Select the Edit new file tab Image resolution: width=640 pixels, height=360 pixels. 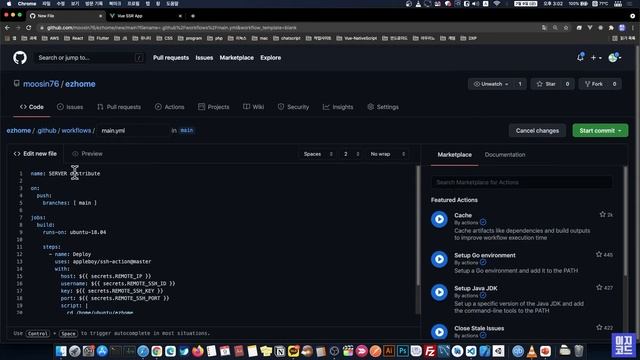[35, 154]
